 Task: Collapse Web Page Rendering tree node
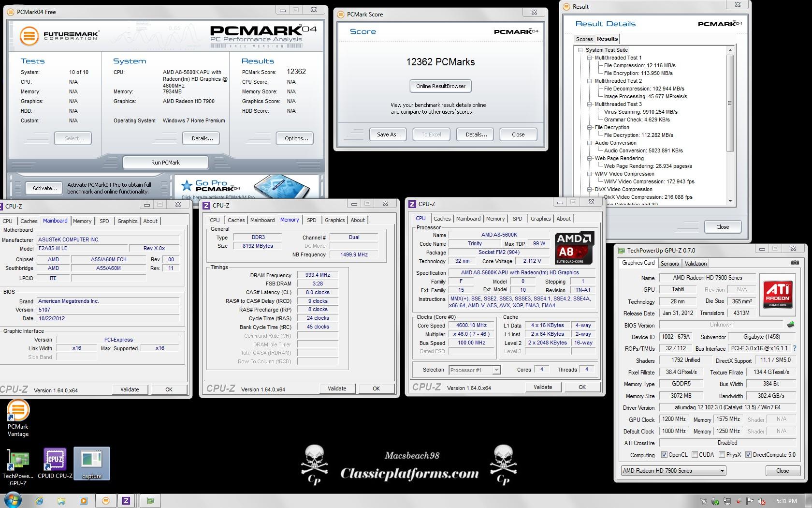590,158
